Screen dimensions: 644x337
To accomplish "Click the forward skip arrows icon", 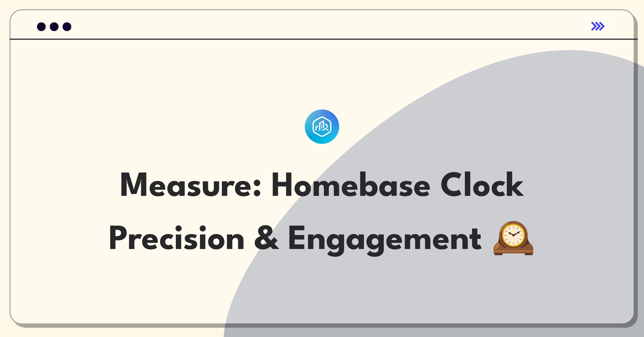I will coord(598,26).
